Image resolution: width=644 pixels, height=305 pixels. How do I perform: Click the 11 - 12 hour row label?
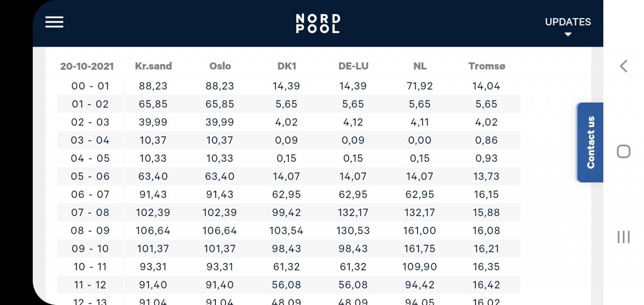tap(90, 285)
